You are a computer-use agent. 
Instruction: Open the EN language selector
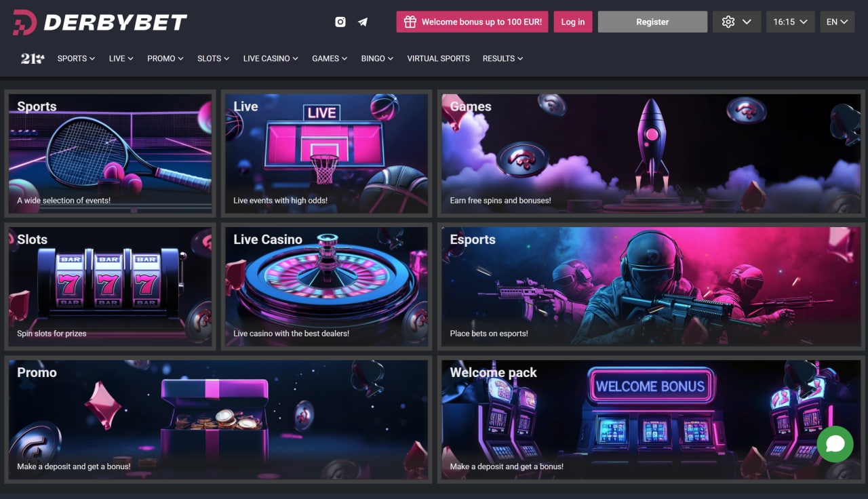pos(837,22)
